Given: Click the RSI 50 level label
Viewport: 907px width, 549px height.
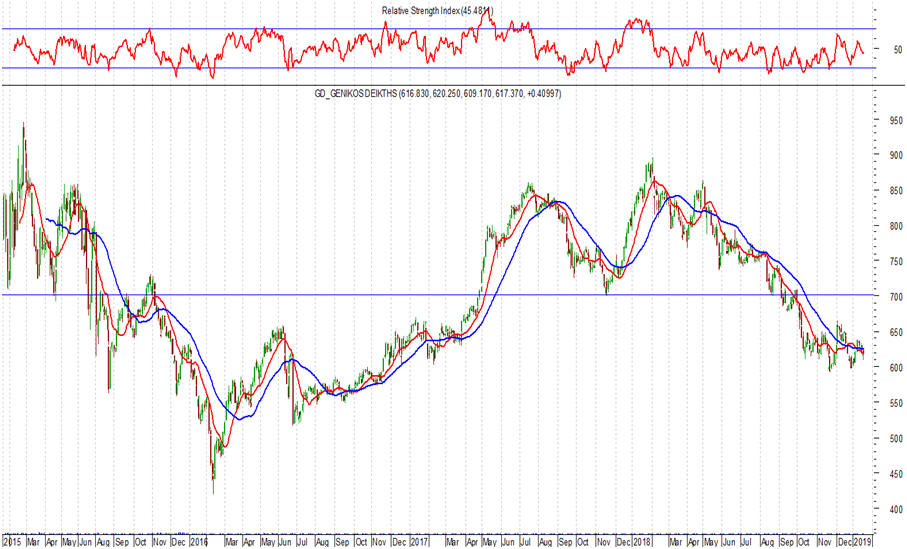Looking at the screenshot, I should tap(897, 49).
